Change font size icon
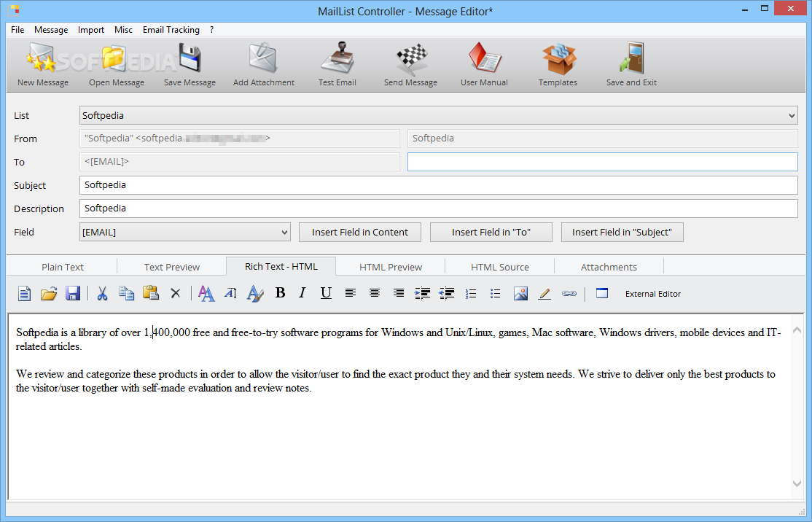 point(230,294)
